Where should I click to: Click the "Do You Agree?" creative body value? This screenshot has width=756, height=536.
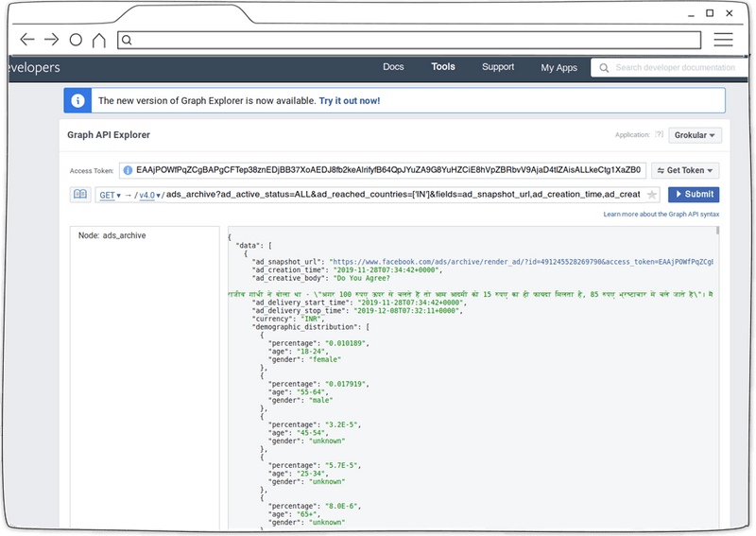tap(362, 278)
